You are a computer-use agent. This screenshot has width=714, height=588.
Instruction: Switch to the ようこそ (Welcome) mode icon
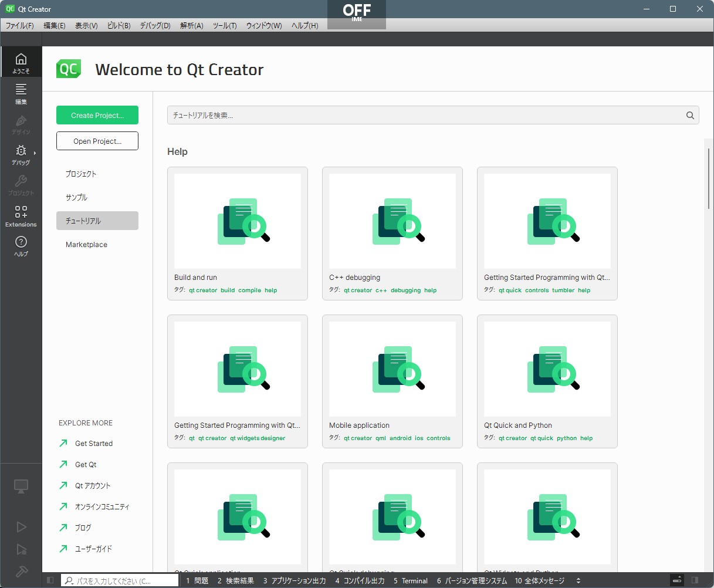point(21,62)
